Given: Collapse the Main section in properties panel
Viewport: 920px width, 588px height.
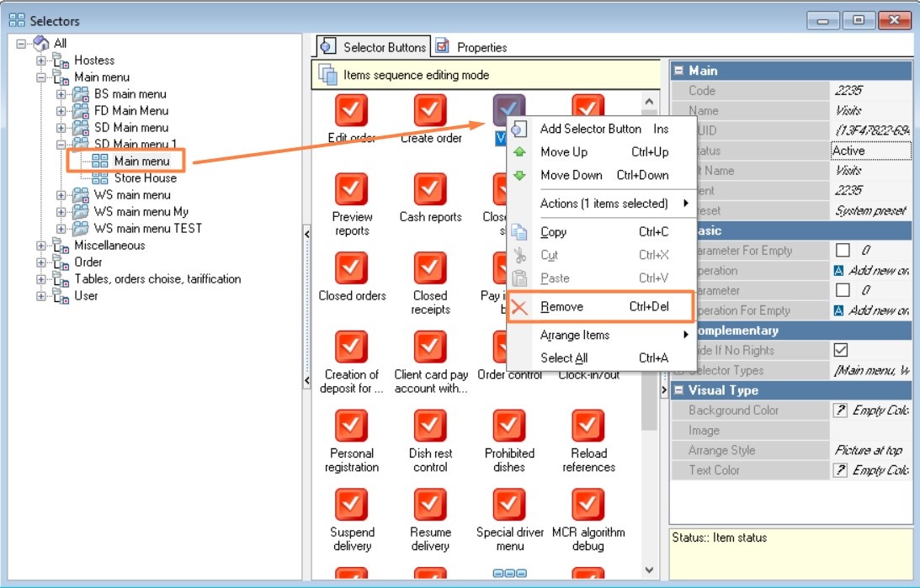Looking at the screenshot, I should (678, 71).
